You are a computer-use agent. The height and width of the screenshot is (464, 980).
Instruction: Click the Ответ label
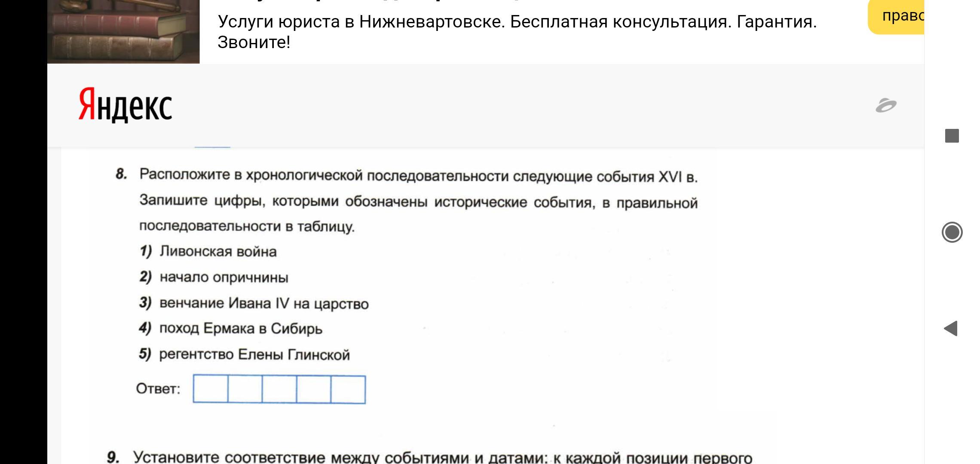(158, 389)
